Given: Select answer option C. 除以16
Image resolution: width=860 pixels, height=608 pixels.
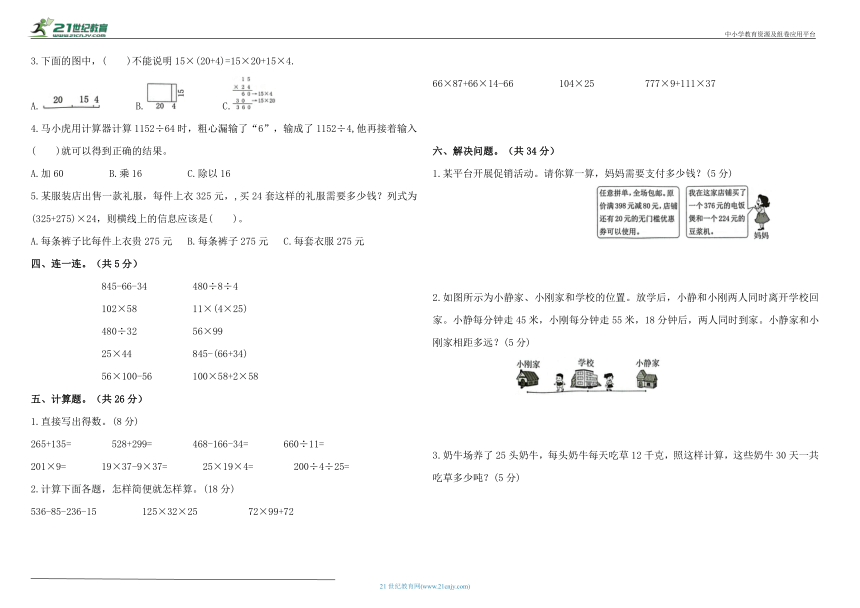Looking at the screenshot, I should [208, 173].
